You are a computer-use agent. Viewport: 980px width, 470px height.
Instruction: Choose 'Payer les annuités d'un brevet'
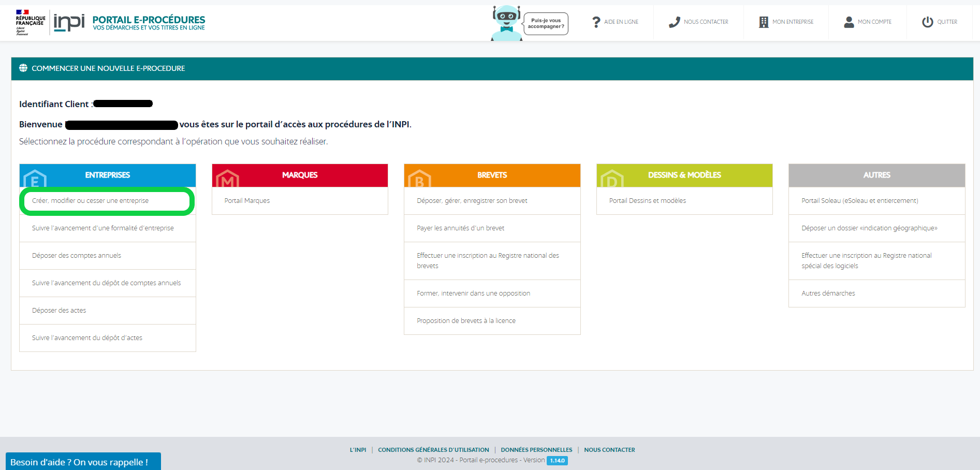(x=492, y=228)
